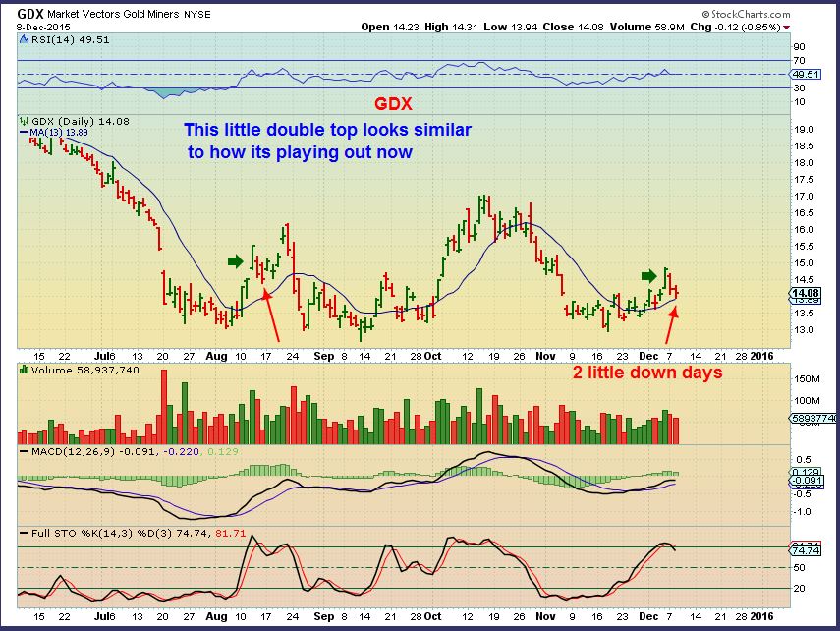
Task: Click the 2016 label on upper date axis
Action: pos(761,356)
